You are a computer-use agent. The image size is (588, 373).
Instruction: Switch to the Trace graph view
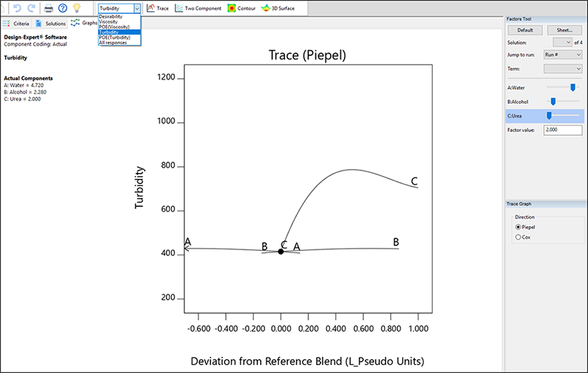[x=157, y=8]
